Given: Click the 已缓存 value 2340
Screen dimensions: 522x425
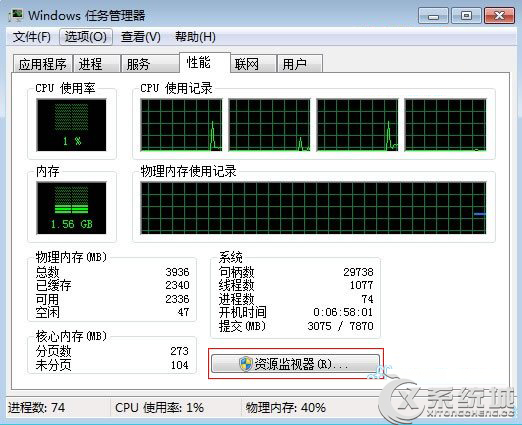Looking at the screenshot, I should [177, 285].
